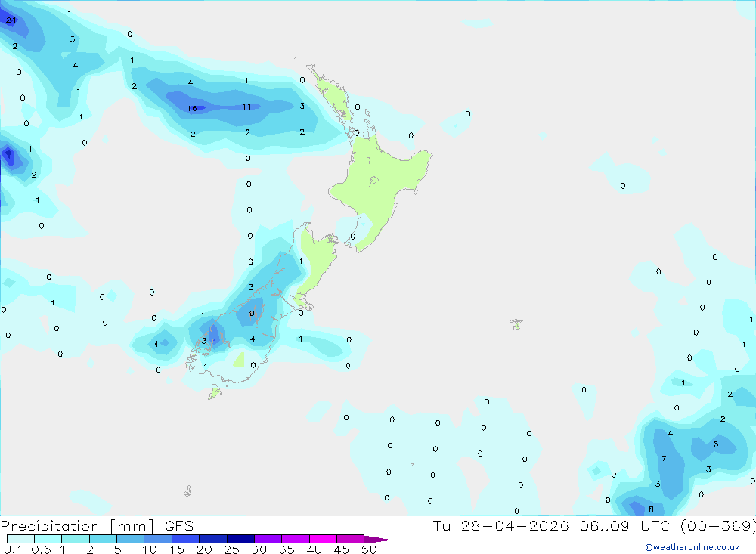The height and width of the screenshot is (554, 756).
Task: Click the '45' legend scale label
Action: [x=342, y=549]
